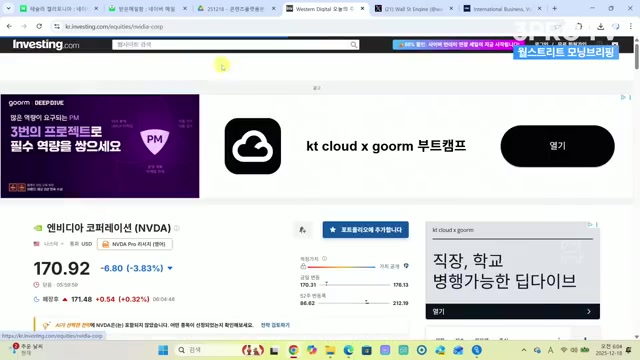Open File Explorer from the taskbar

click(330, 350)
